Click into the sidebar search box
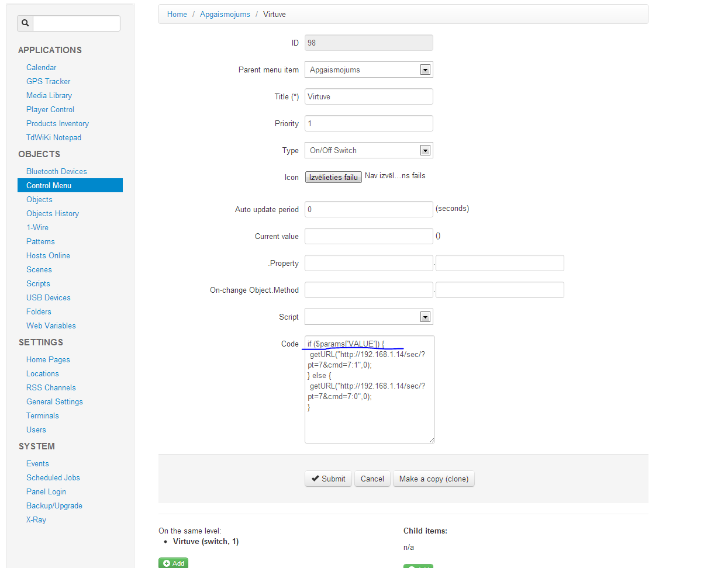Image resolution: width=728 pixels, height=568 pixels. pyautogui.click(x=77, y=23)
